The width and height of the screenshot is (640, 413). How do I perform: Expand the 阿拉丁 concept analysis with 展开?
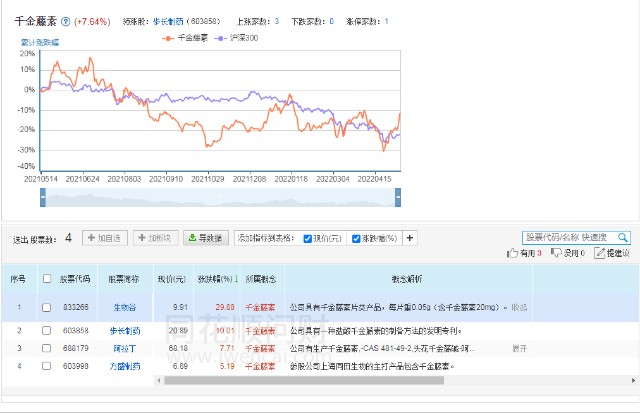pyautogui.click(x=520, y=349)
